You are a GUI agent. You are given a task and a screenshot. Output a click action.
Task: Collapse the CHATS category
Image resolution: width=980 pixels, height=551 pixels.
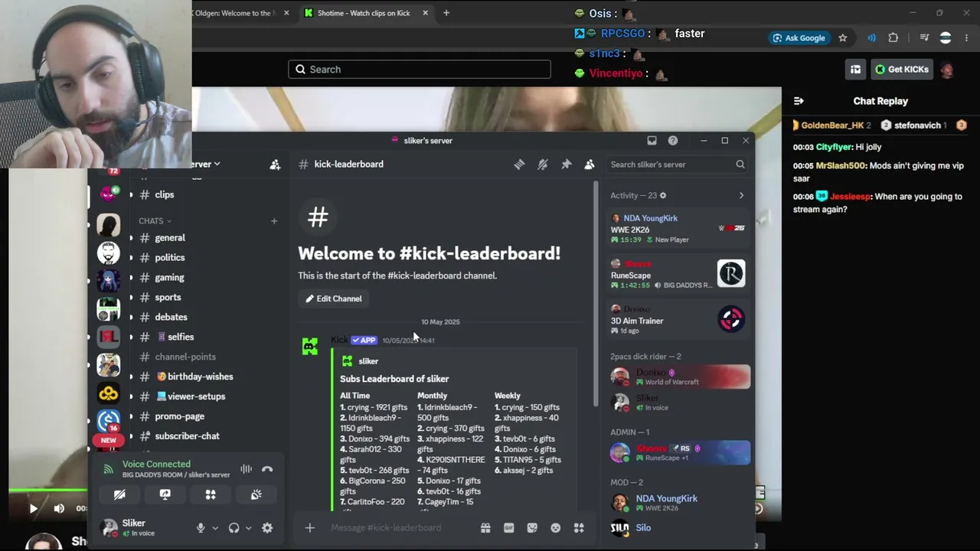pyautogui.click(x=155, y=221)
